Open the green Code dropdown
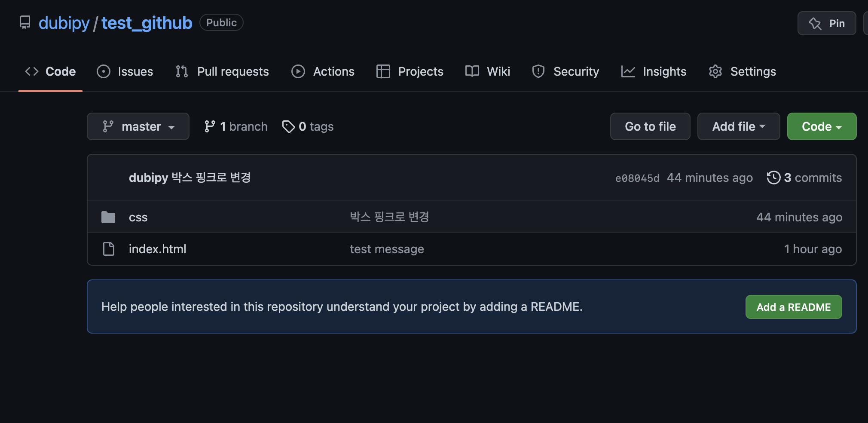This screenshot has height=423, width=868. pos(821,126)
